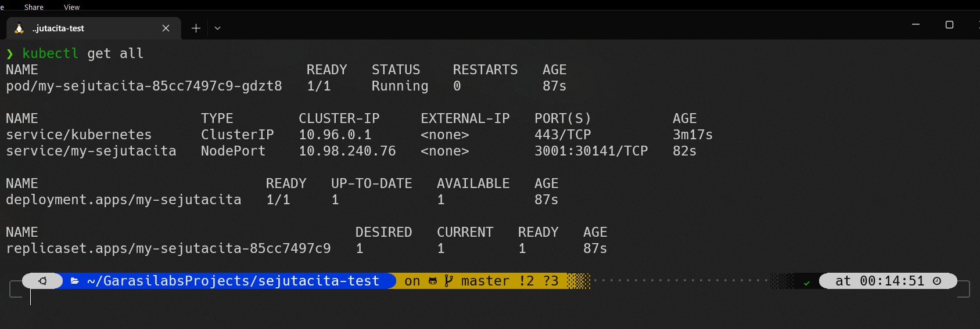Close the ..jutacita-test terminal tab
Screen dimensions: 980x329
click(166, 28)
